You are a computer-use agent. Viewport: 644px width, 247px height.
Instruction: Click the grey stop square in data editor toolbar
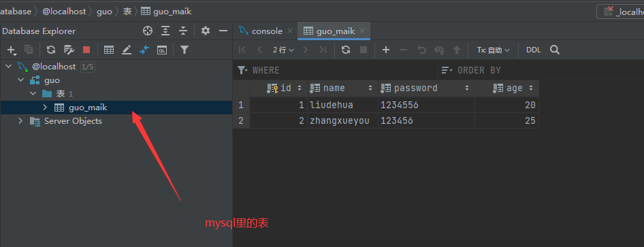click(x=364, y=50)
